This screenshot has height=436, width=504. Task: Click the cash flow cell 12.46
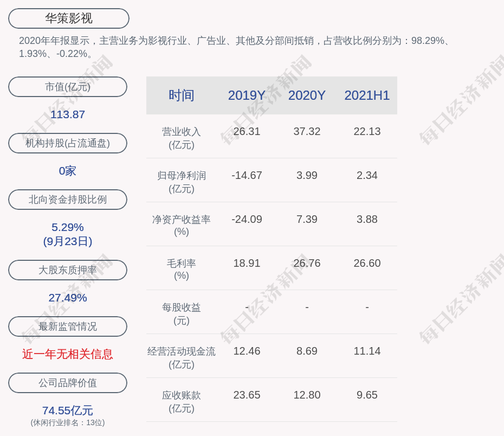[247, 351]
